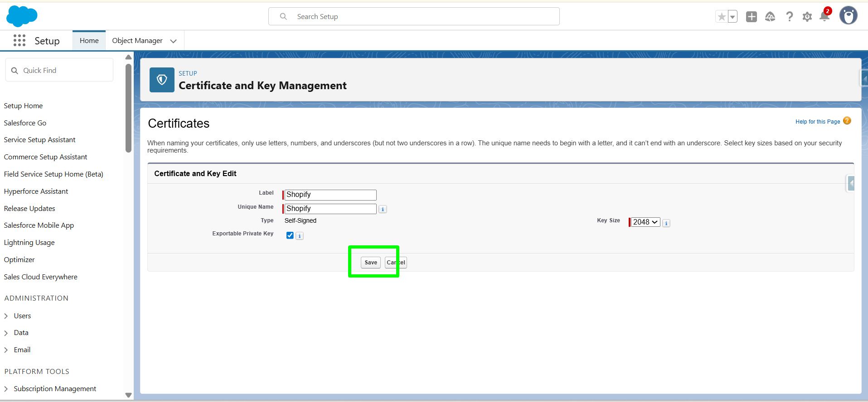Click the orange help icon beside Help for this Page
Screen dimensions: 868x402
pyautogui.click(x=847, y=121)
